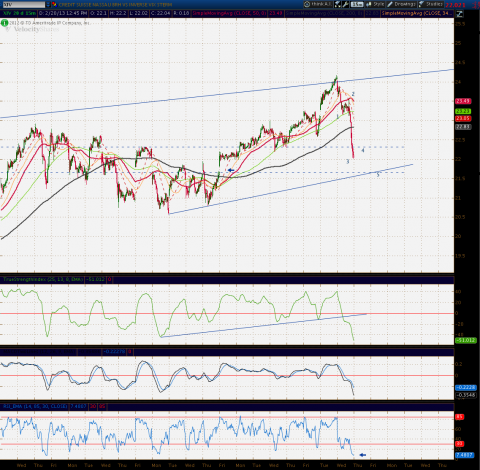Image resolution: width=480 pixels, height=470 pixels.
Task: Open the Studies menu
Action: coord(431,4)
